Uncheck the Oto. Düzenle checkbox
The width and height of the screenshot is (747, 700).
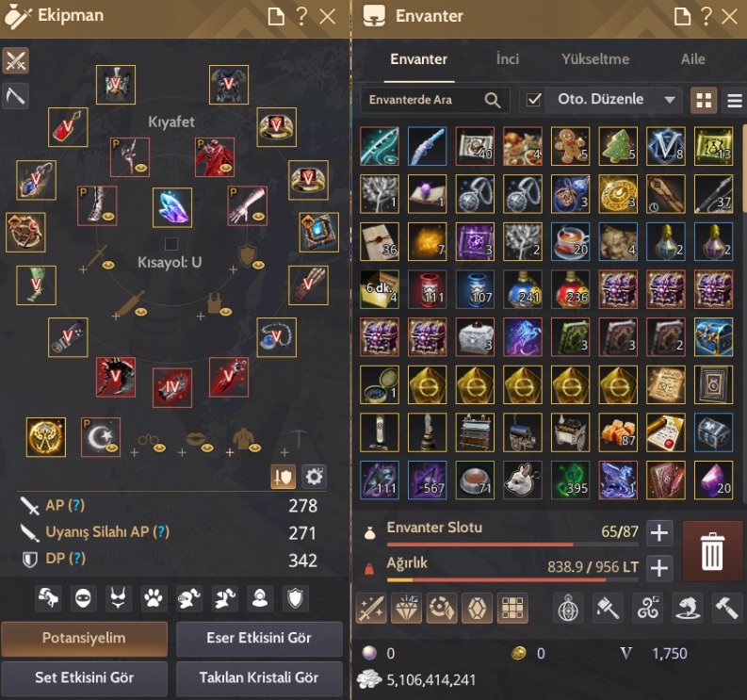tap(533, 100)
